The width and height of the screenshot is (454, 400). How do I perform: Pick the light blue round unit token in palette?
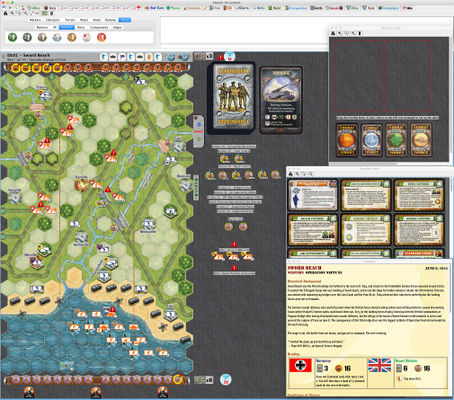[x=57, y=37]
